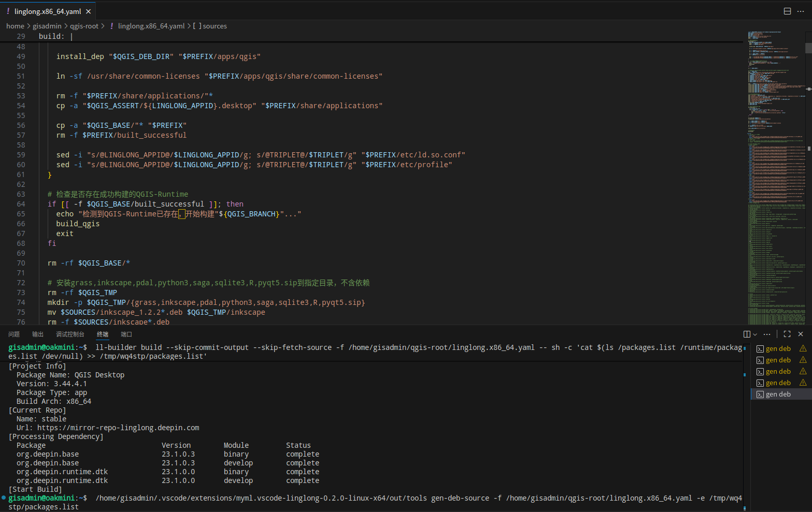Close the linglong.x86_64.yaml tab
Screen dimensions: 812x512
click(88, 11)
